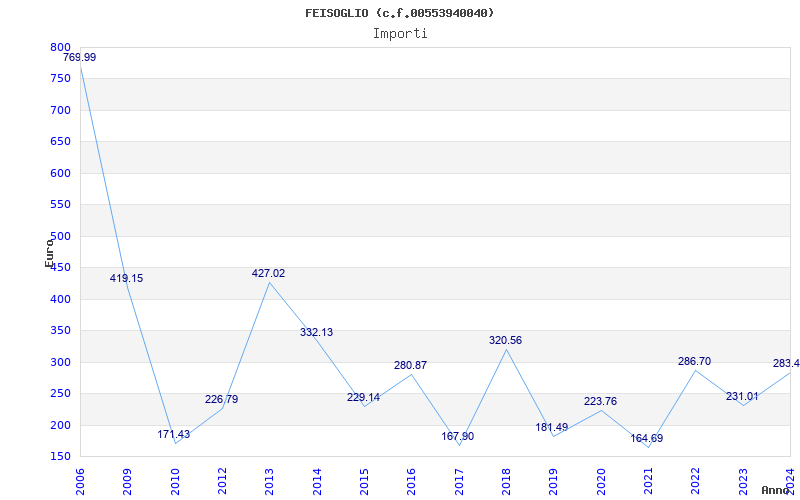The image size is (800, 500).
Task: Click the y-axis value 150
Action: click(60, 457)
